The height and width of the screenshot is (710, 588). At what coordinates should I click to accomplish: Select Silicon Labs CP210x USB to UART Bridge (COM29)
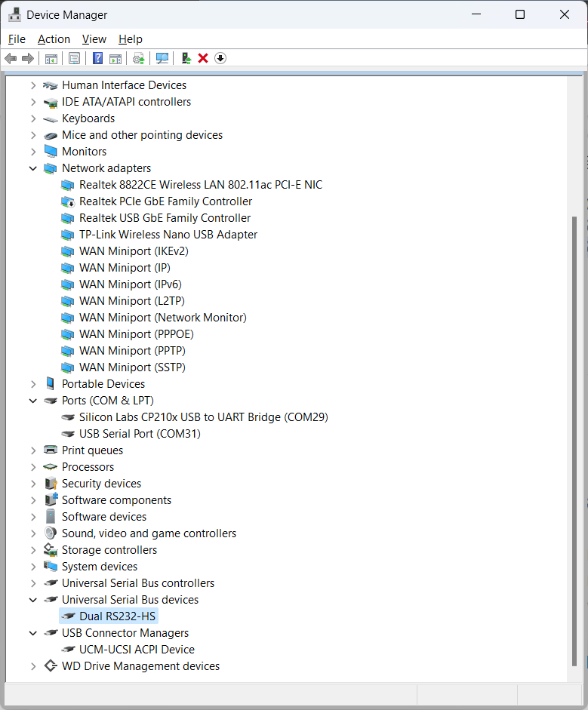coord(203,417)
